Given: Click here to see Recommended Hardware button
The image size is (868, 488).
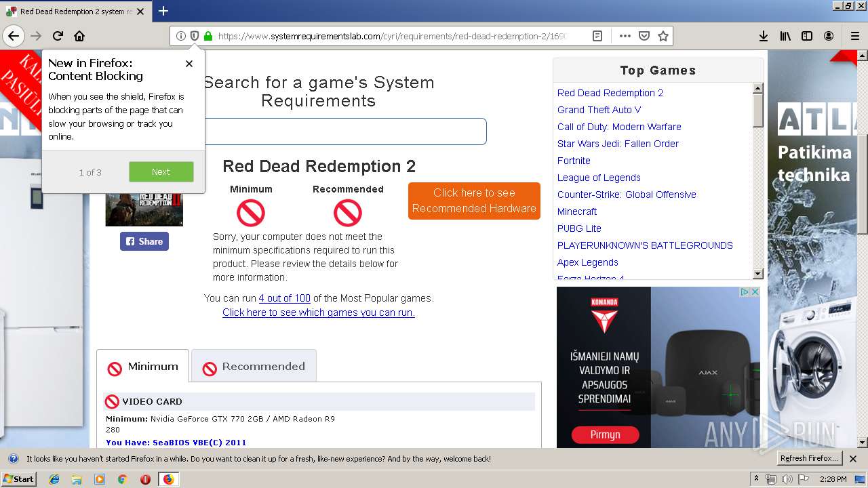Looking at the screenshot, I should pyautogui.click(x=474, y=201).
